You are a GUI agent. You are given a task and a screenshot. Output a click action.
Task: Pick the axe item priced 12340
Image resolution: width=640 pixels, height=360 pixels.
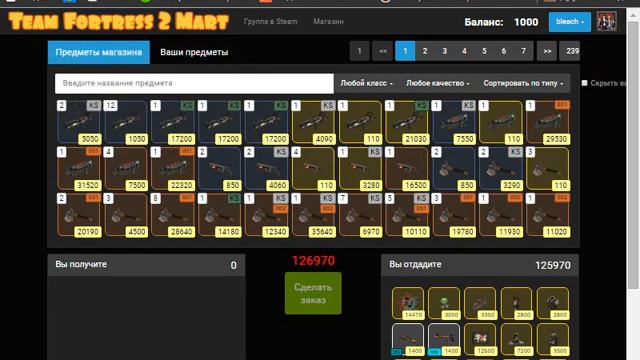click(x=267, y=216)
